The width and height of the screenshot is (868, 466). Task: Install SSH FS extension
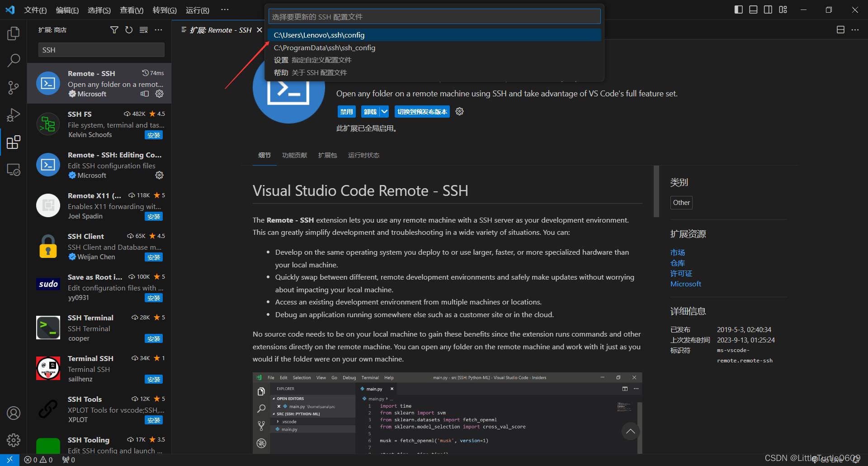tap(154, 135)
